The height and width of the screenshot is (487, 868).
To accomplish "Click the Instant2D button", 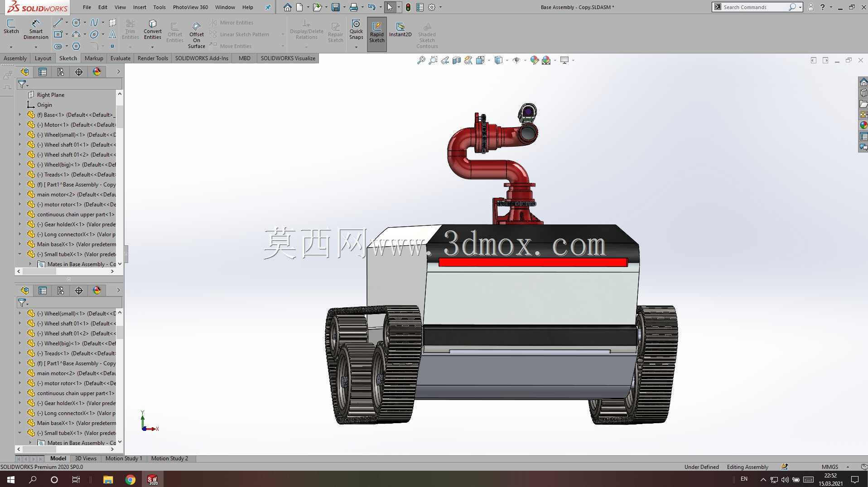I will (x=400, y=29).
